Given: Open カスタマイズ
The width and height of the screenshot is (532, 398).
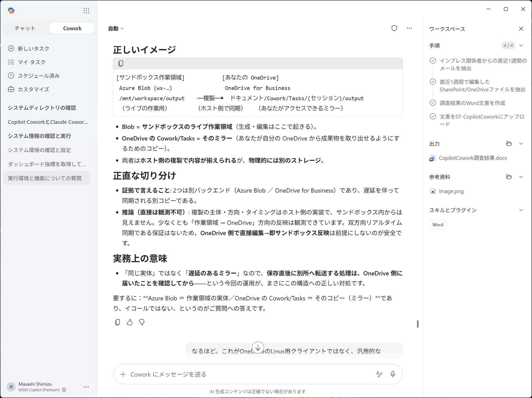Looking at the screenshot, I should pyautogui.click(x=29, y=89).
